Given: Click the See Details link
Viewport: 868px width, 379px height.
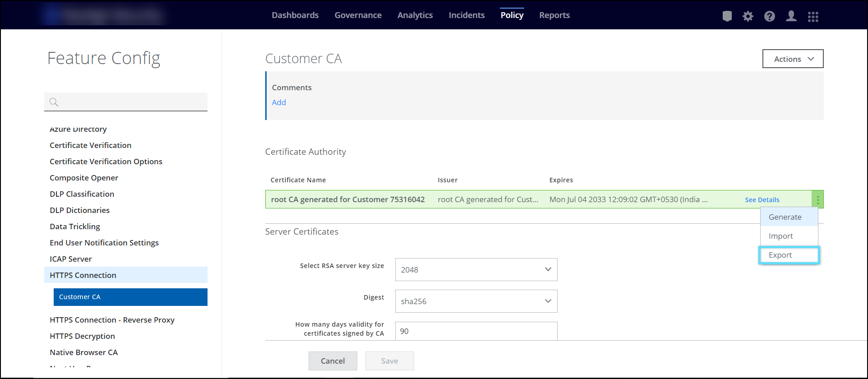Looking at the screenshot, I should pyautogui.click(x=762, y=200).
